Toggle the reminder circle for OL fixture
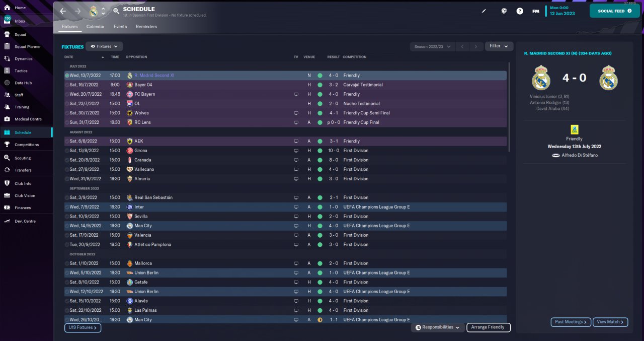 click(x=67, y=104)
